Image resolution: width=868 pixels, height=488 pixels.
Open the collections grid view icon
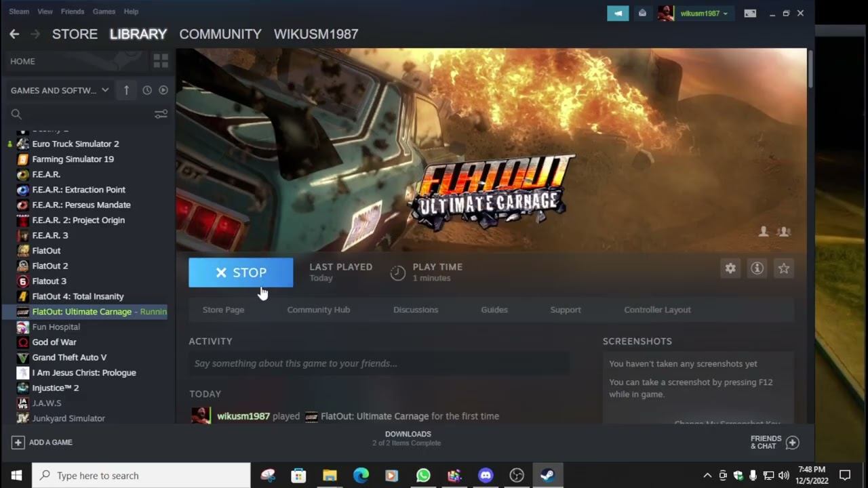pos(161,61)
